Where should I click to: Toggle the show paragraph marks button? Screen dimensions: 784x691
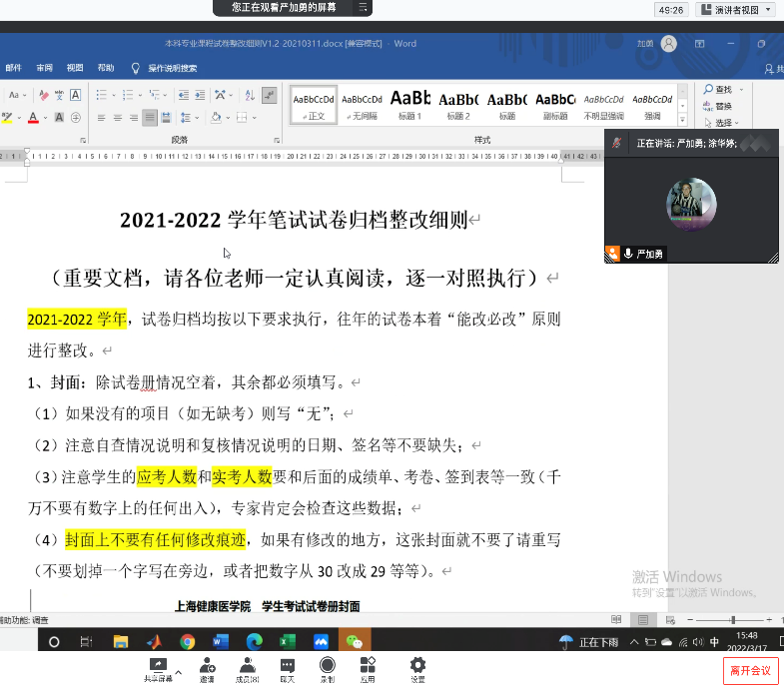pos(269,95)
